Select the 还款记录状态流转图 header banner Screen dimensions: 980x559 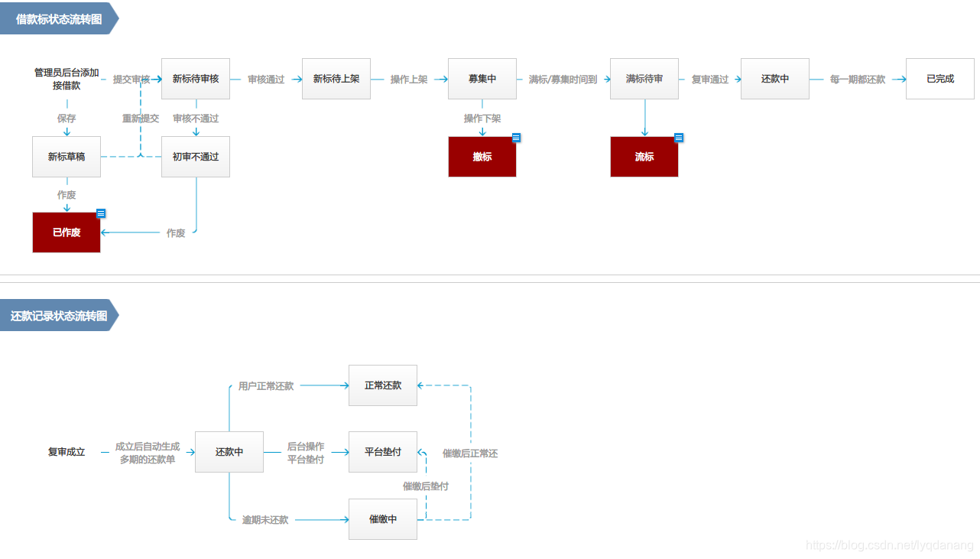(59, 315)
